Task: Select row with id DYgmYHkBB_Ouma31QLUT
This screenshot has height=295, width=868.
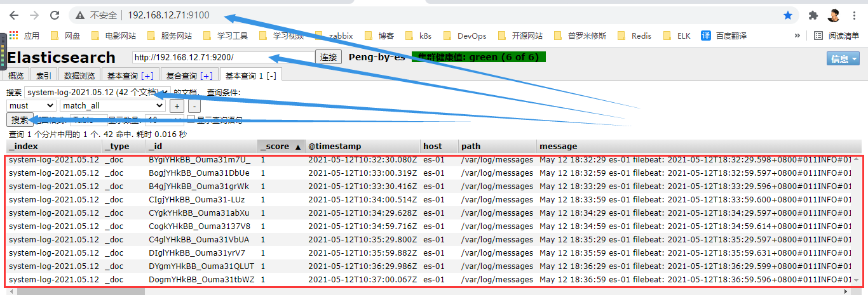Action: point(429,266)
